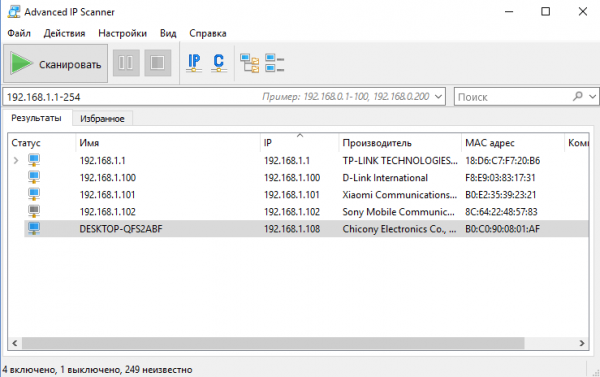Open the Настройки menu

point(122,33)
